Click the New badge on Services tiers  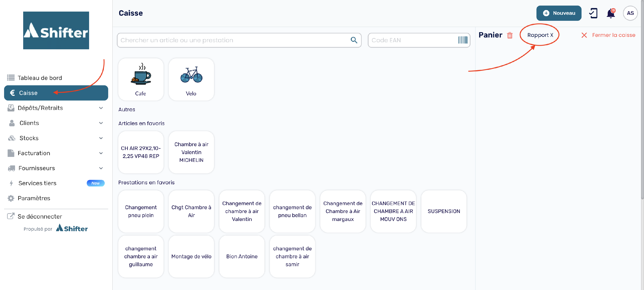pos(96,183)
